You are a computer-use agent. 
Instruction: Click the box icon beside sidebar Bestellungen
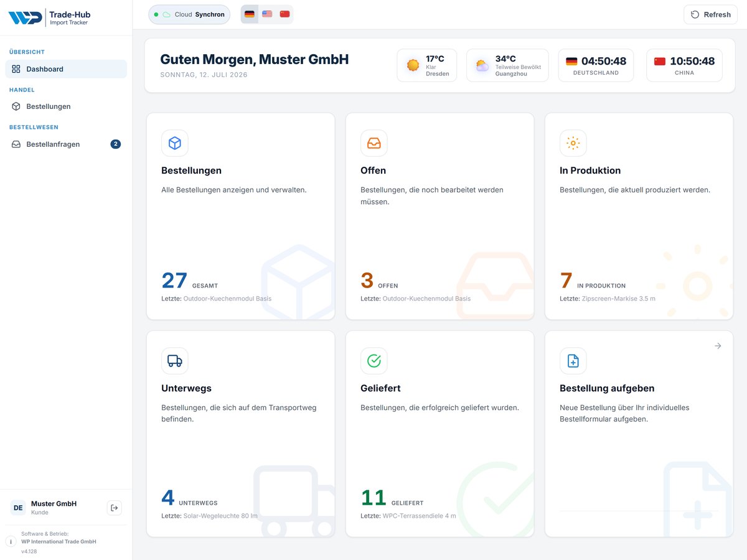point(16,106)
